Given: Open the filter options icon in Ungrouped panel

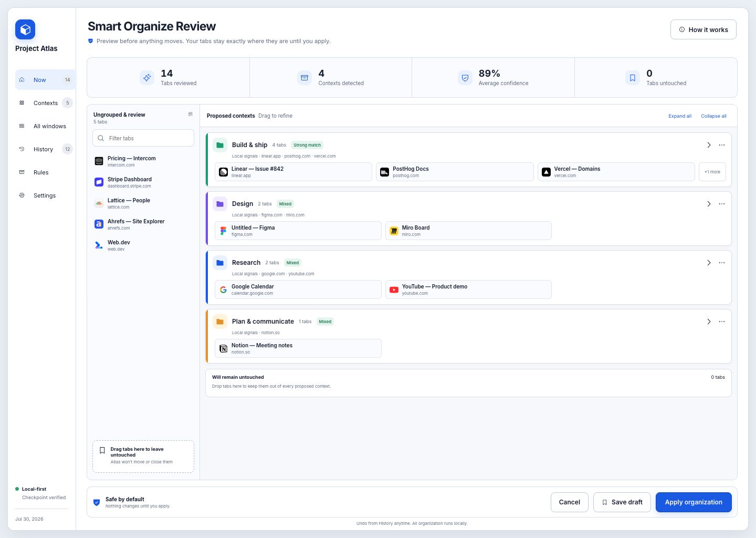Looking at the screenshot, I should point(190,114).
